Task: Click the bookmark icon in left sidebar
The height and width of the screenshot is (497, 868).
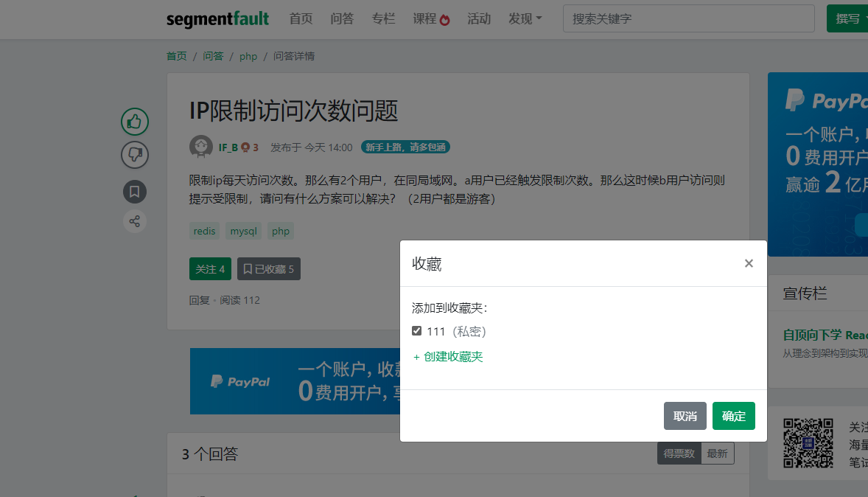Action: [x=135, y=192]
